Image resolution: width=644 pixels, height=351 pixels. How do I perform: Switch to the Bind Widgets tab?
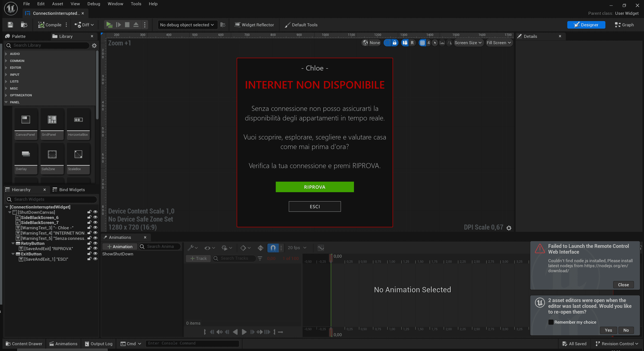tap(72, 190)
